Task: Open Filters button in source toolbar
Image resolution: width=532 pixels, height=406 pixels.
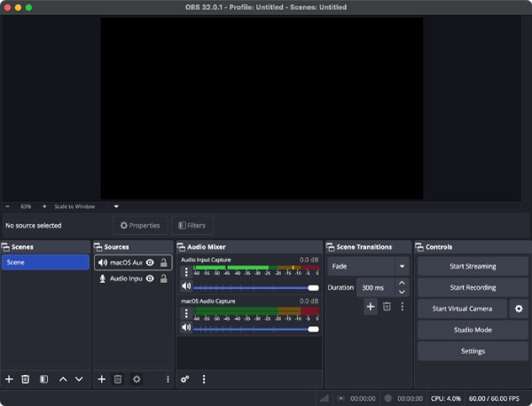Action: [x=192, y=225]
